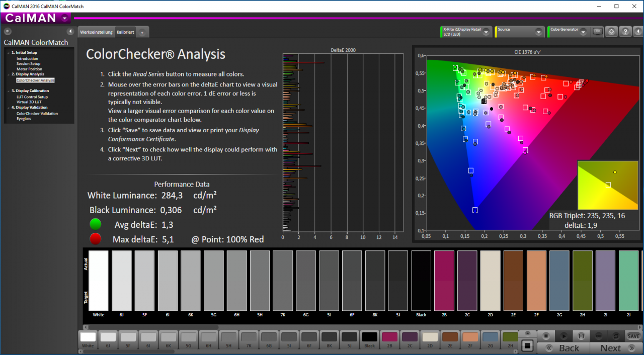Click the DDC monitor icon
644x355 pixels.
click(x=597, y=31)
